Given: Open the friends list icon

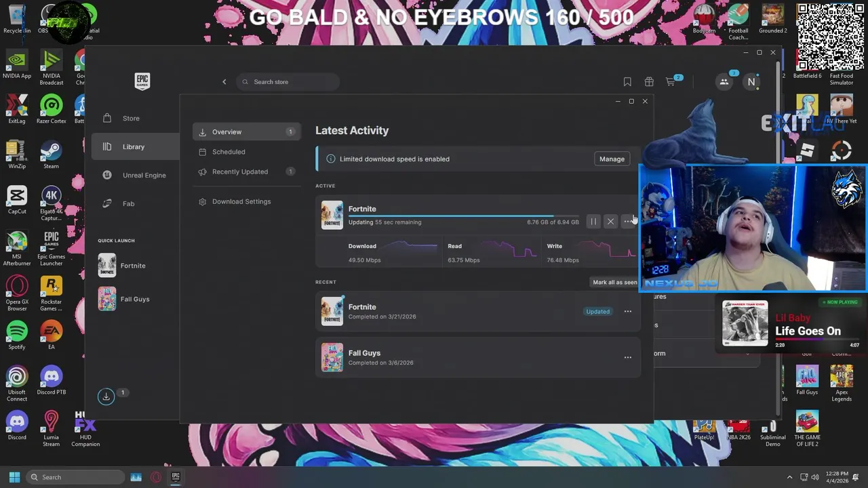Looking at the screenshot, I should click(x=724, y=82).
